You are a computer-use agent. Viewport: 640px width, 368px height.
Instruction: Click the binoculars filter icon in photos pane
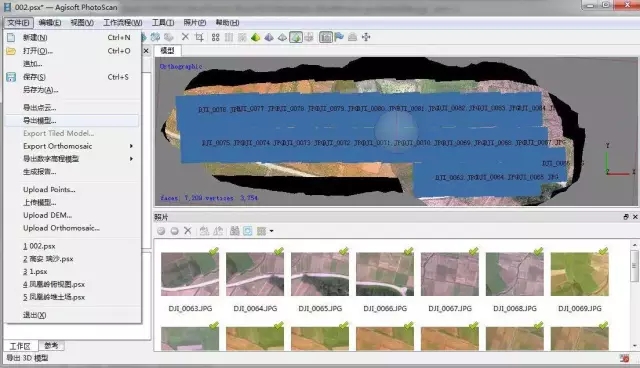tap(235, 231)
